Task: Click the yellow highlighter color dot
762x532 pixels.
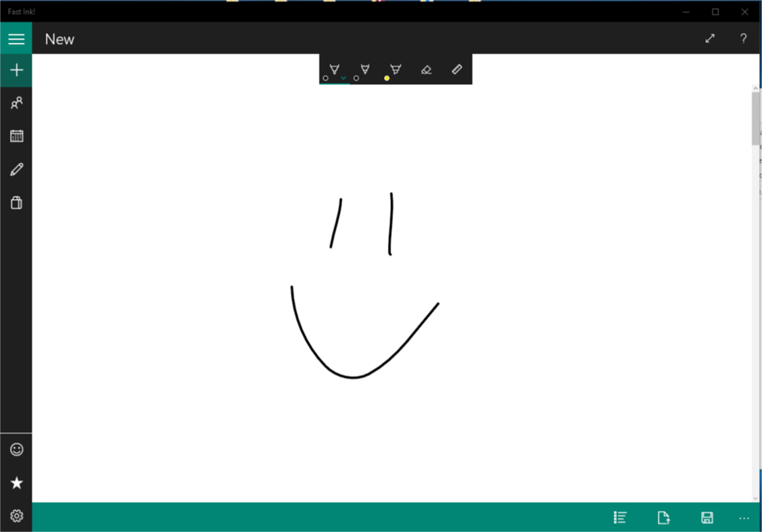Action: (x=387, y=78)
